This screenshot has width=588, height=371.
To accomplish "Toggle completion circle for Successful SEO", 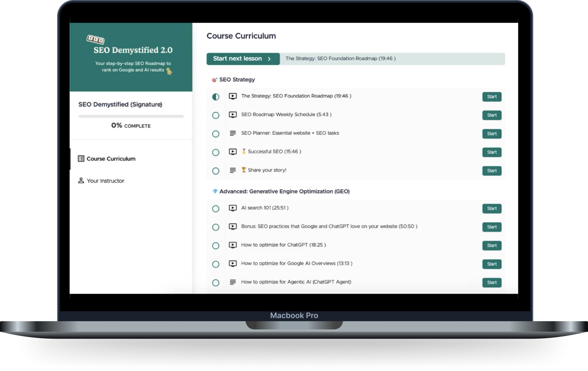I will point(216,152).
